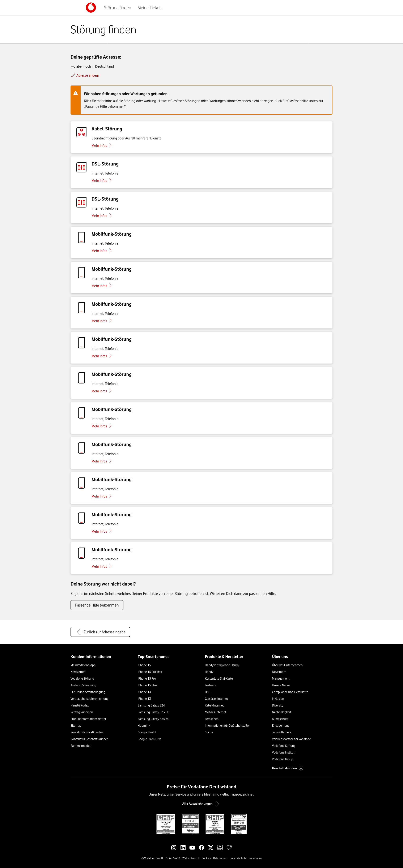403x868 pixels.
Task: Expand Mehr Infos chevron for Kabel-Störung
Action: coord(110,145)
